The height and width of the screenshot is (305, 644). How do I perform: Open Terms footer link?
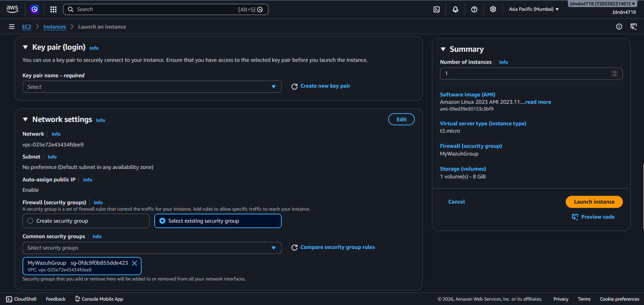[x=584, y=299]
